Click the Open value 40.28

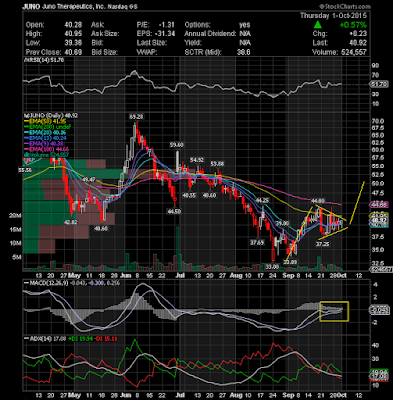pyautogui.click(x=72, y=25)
